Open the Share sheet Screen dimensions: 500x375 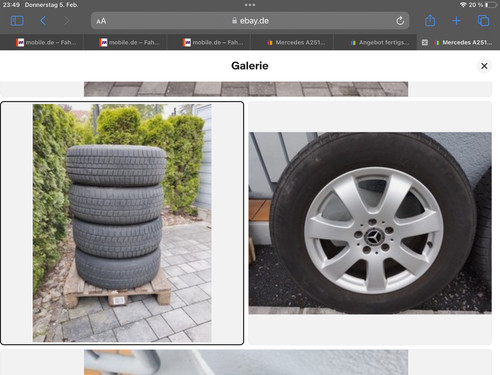[430, 20]
